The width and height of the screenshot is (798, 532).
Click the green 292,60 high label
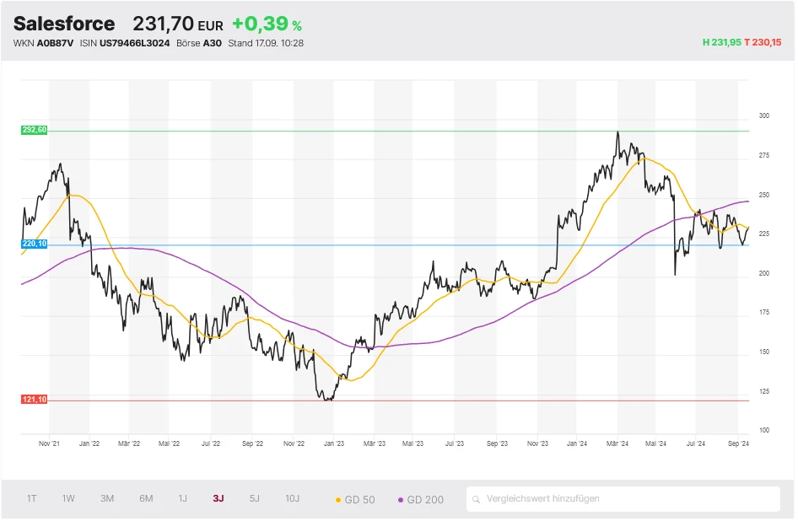click(x=35, y=130)
